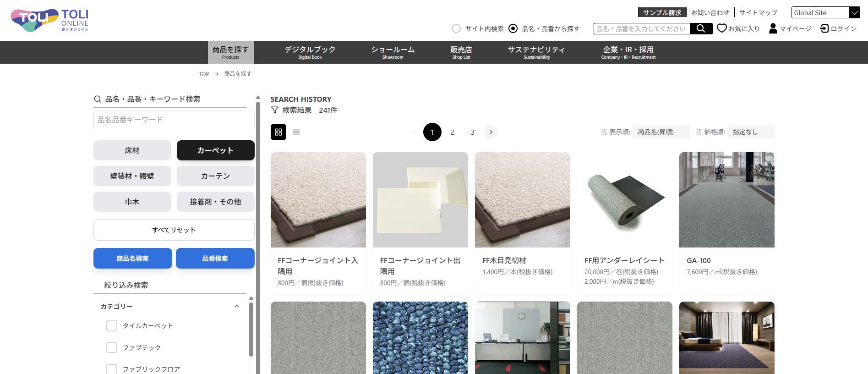The image size is (868, 374).
Task: Select the カーペット category button
Action: point(216,150)
